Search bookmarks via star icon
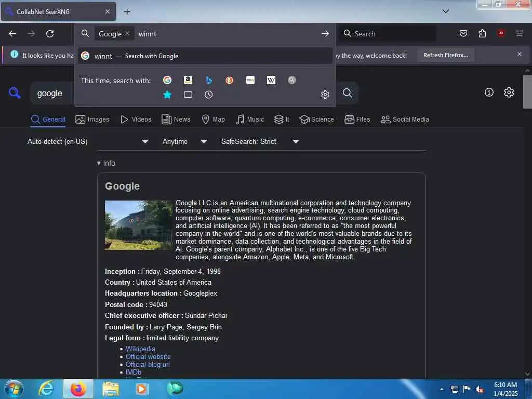 pyautogui.click(x=167, y=95)
